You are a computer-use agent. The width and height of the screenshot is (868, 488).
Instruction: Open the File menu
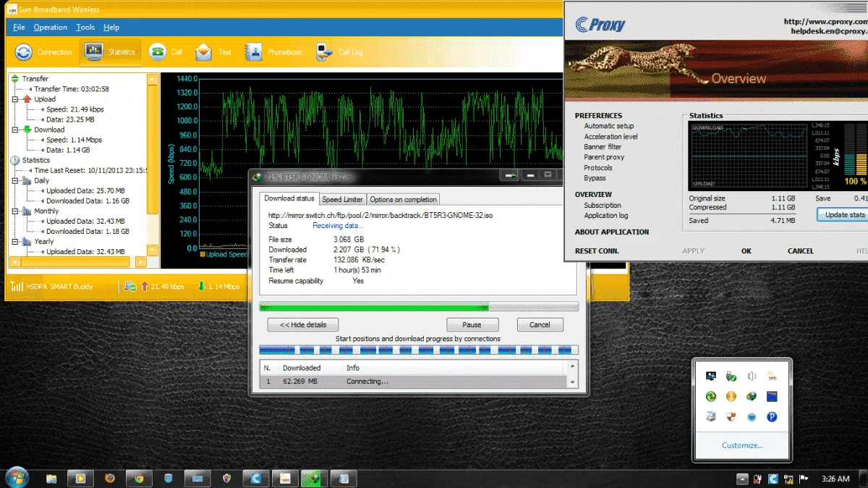[x=19, y=28]
